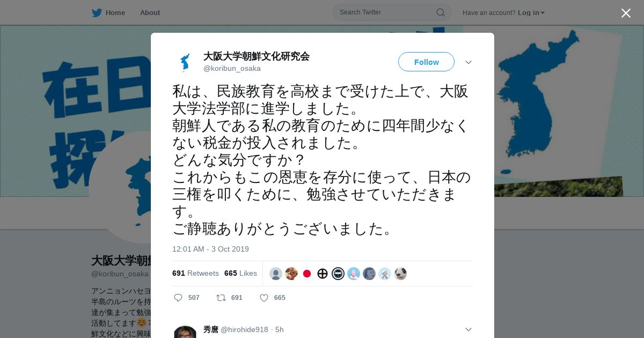Expand options chevron on hirohide918 reply

point(469,329)
